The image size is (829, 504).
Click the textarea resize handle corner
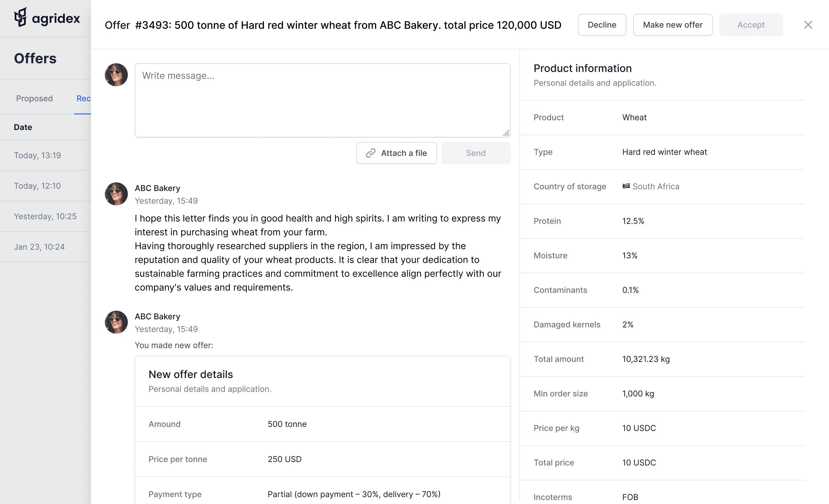point(506,133)
